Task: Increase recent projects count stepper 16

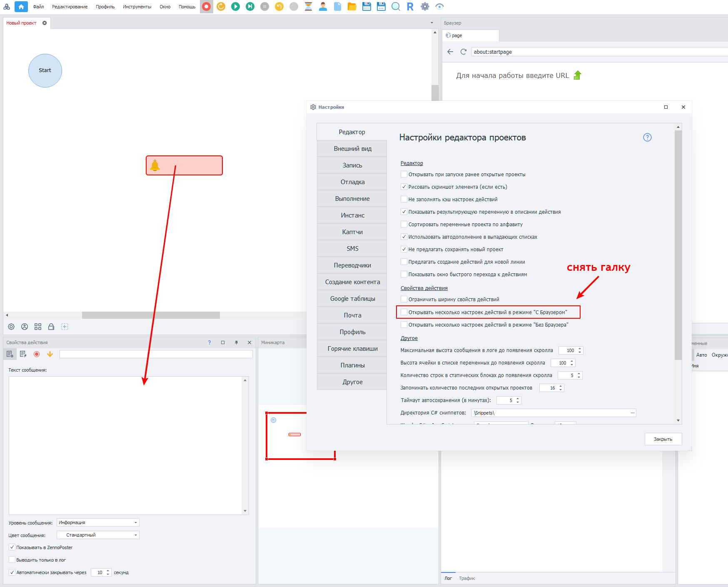Action: click(561, 386)
